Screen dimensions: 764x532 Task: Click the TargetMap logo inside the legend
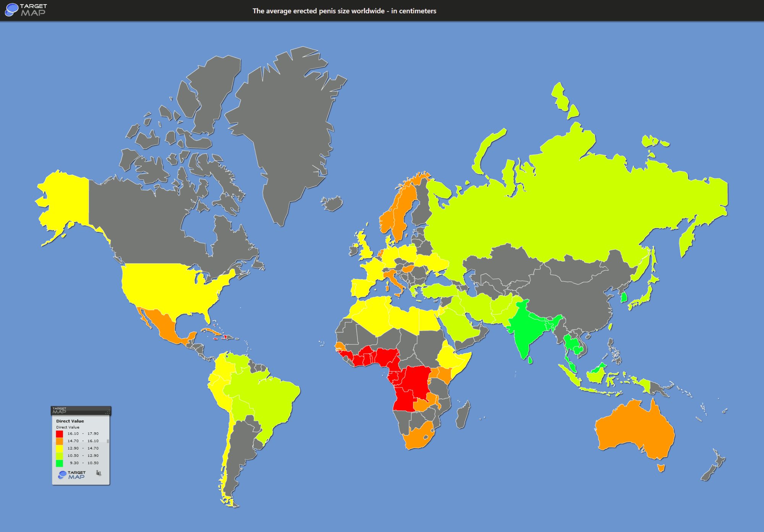coord(72,475)
